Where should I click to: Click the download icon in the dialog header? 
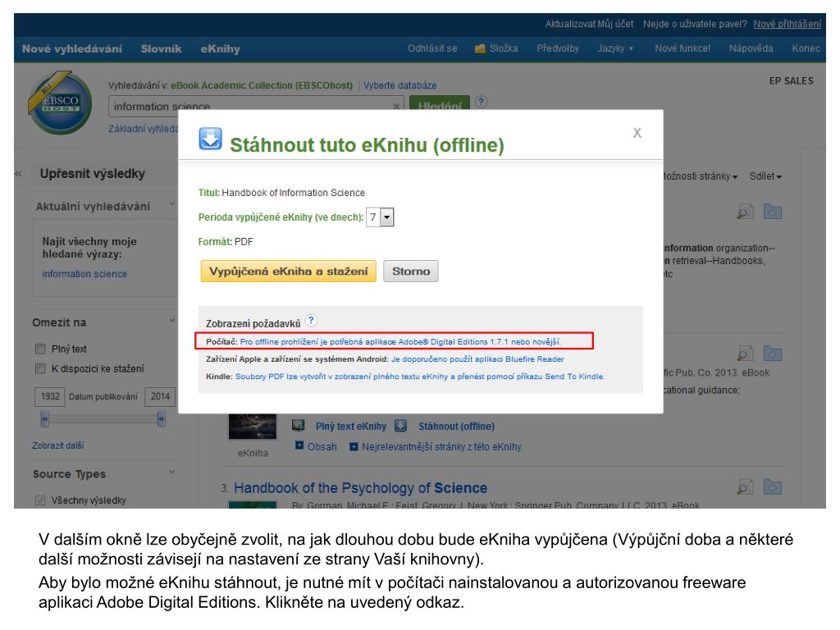pyautogui.click(x=210, y=139)
